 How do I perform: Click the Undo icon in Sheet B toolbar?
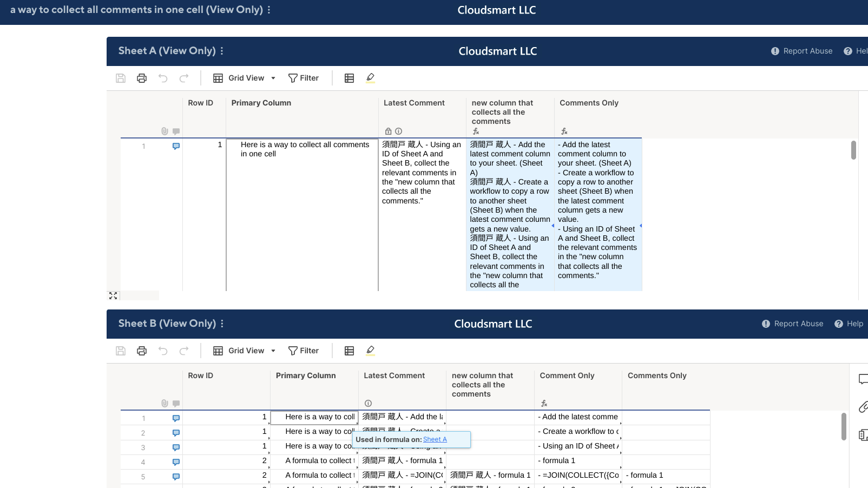(x=163, y=351)
